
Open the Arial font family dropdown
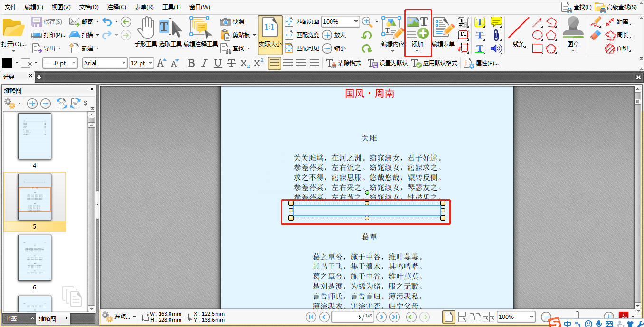pos(124,63)
